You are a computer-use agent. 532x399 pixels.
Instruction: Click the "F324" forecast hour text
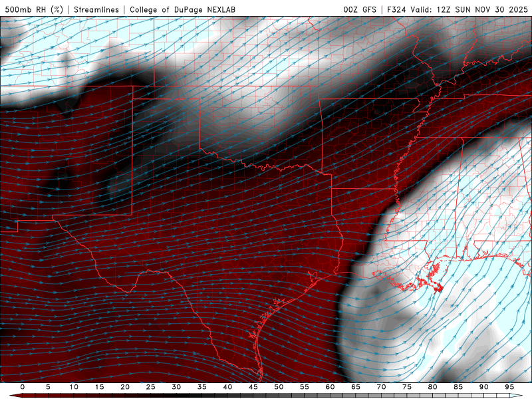click(x=396, y=9)
